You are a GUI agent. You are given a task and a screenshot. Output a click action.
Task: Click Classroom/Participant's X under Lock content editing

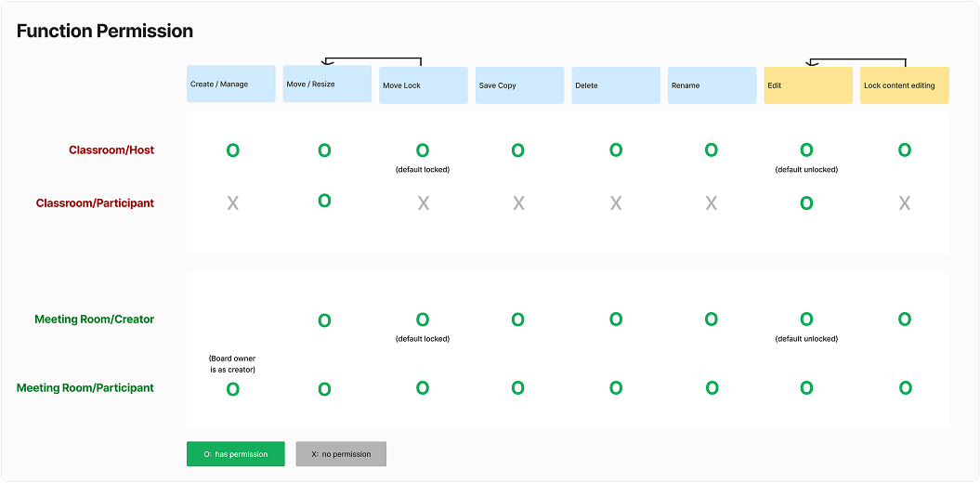pos(905,203)
